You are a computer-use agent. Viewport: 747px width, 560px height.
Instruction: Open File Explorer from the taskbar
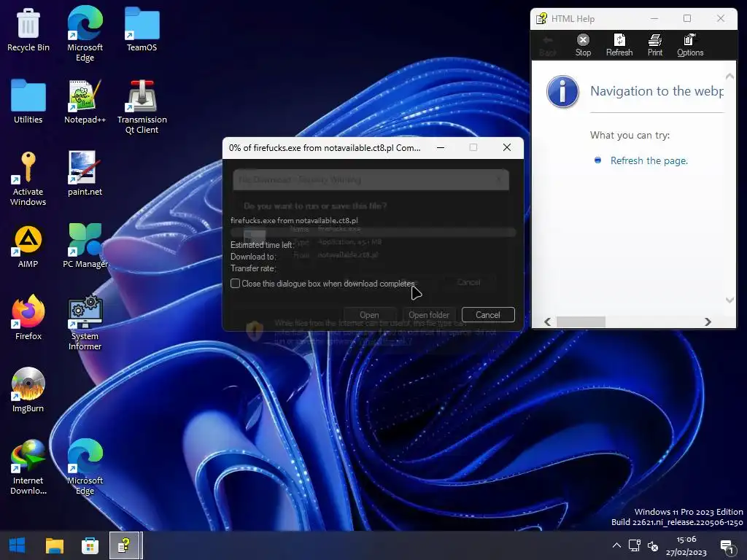point(54,545)
